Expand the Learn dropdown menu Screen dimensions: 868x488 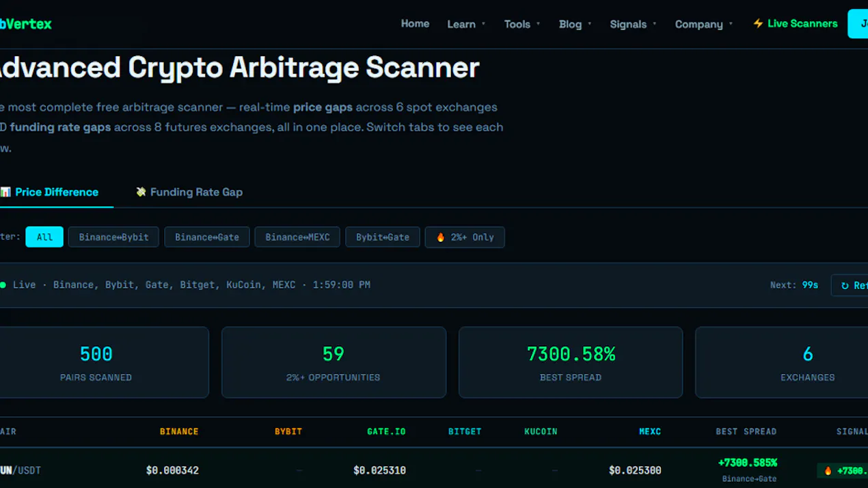(466, 24)
